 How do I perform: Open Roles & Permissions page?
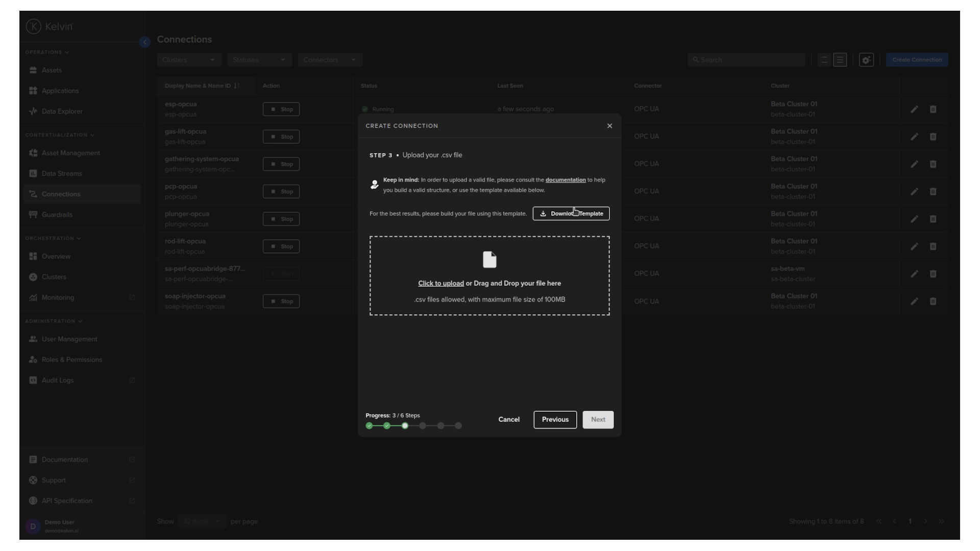pyautogui.click(x=71, y=360)
